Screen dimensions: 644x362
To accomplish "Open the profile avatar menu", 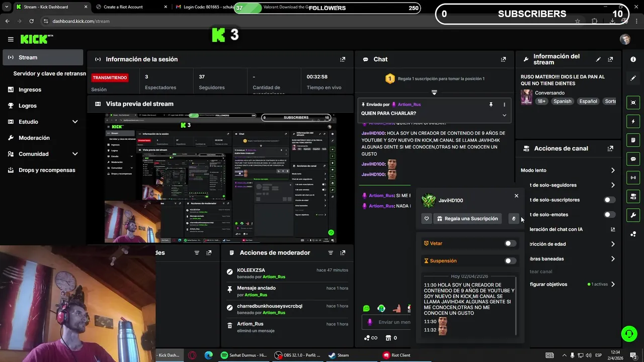I will pos(625,39).
